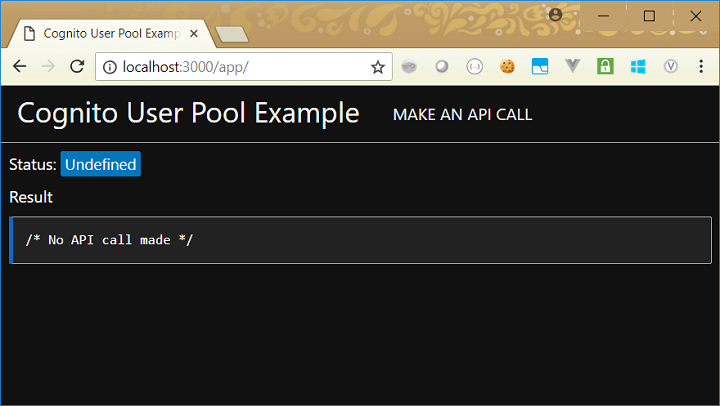Image resolution: width=720 pixels, height=406 pixels.
Task: Click the green padlock extension icon
Action: (604, 67)
